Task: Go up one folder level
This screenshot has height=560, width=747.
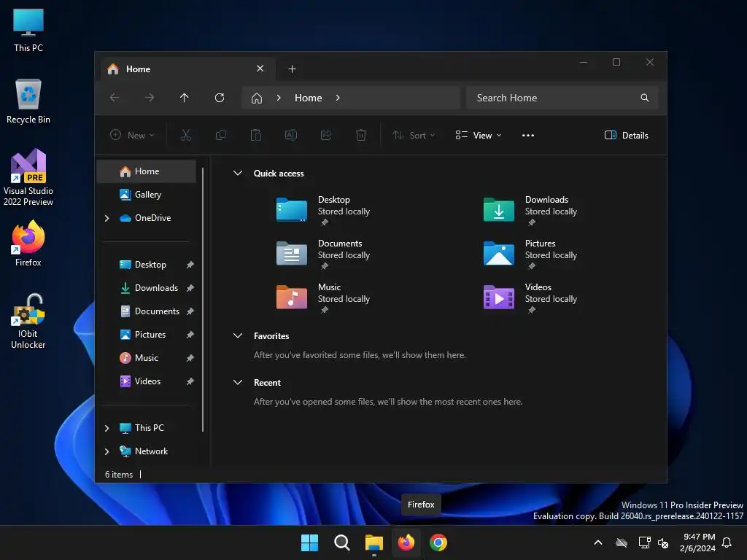Action: click(185, 98)
